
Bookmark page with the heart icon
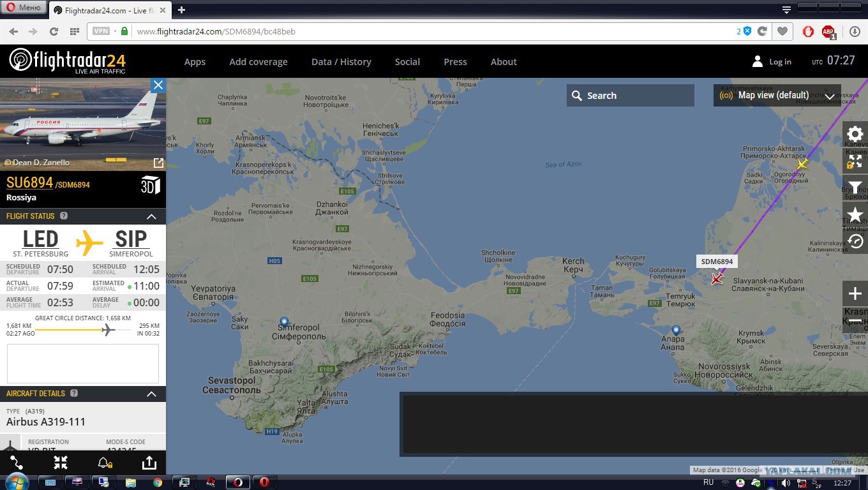pyautogui.click(x=781, y=31)
